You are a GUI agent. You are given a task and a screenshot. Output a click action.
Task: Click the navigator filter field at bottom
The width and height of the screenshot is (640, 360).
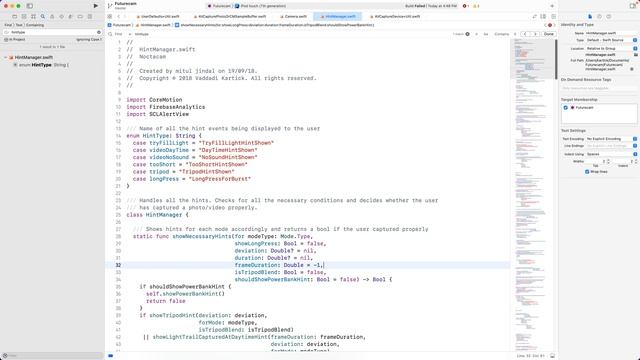[52, 356]
